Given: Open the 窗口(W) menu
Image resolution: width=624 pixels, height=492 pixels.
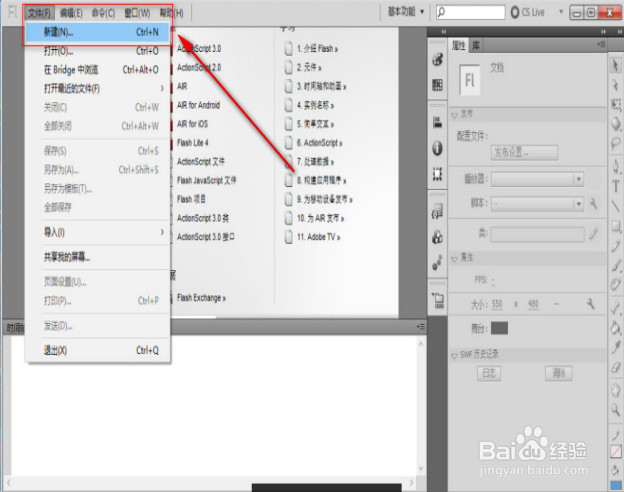Looking at the screenshot, I should coord(137,14).
